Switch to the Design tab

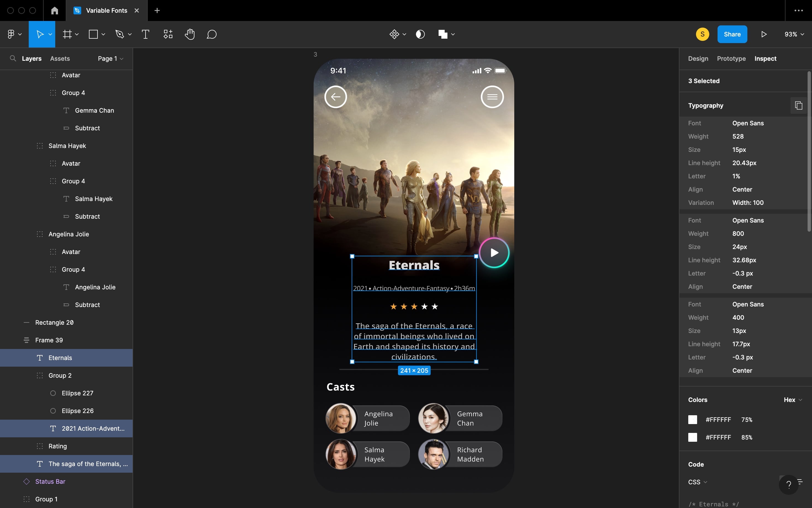(698, 59)
